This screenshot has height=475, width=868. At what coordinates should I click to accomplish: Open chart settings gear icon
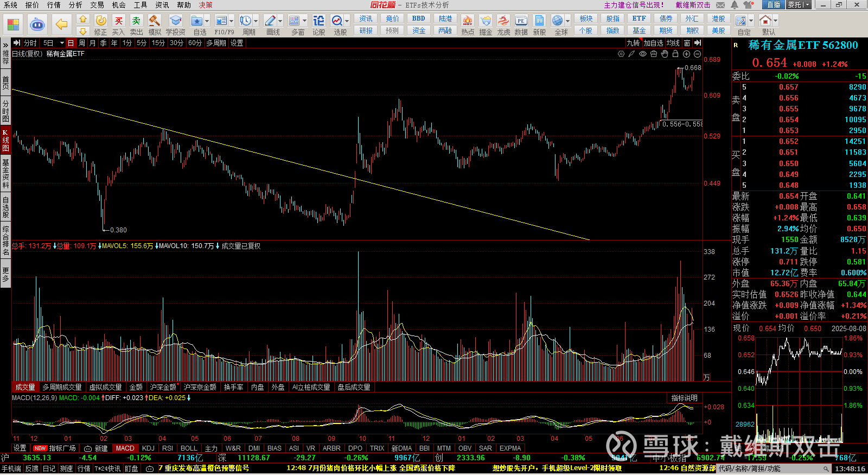(x=621, y=54)
